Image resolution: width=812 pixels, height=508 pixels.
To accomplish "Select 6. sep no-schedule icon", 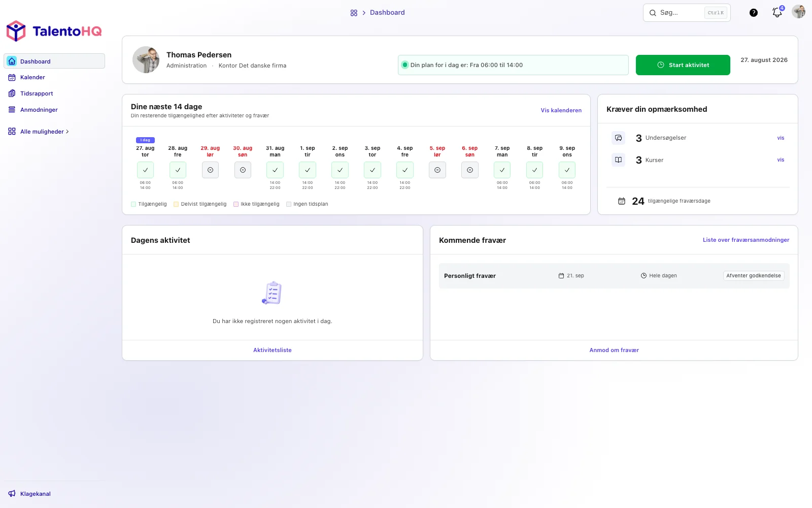I will [x=470, y=170].
